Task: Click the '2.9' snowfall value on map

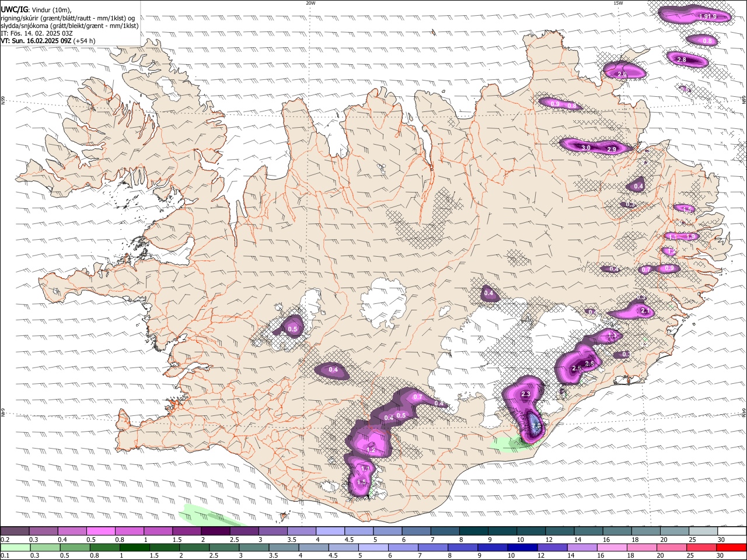Action: click(612, 150)
